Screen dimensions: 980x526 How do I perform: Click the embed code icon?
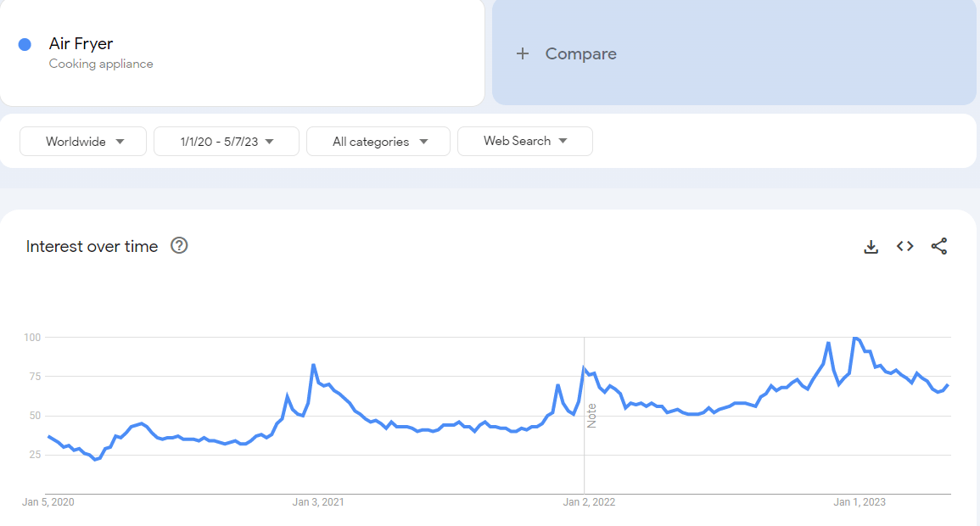click(905, 247)
